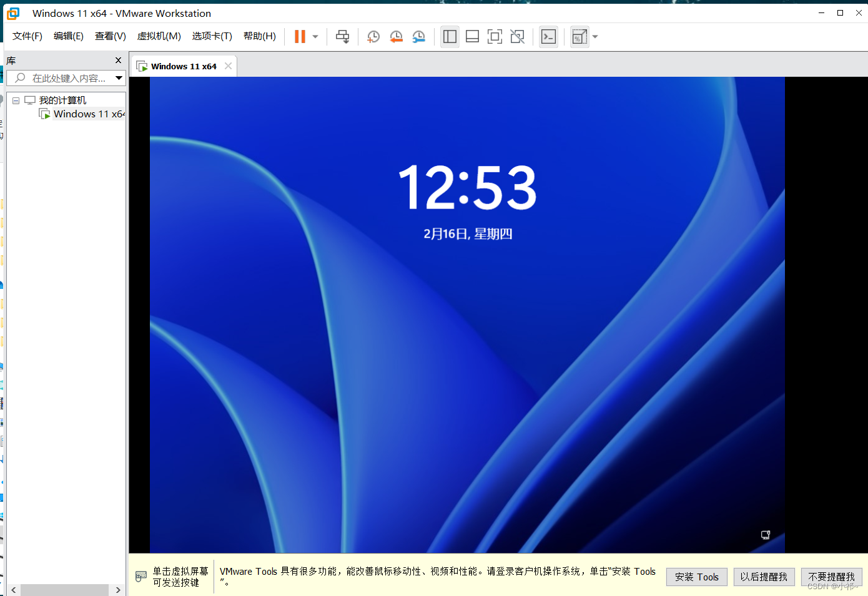Open the 编辑(E) menu

pos(69,36)
